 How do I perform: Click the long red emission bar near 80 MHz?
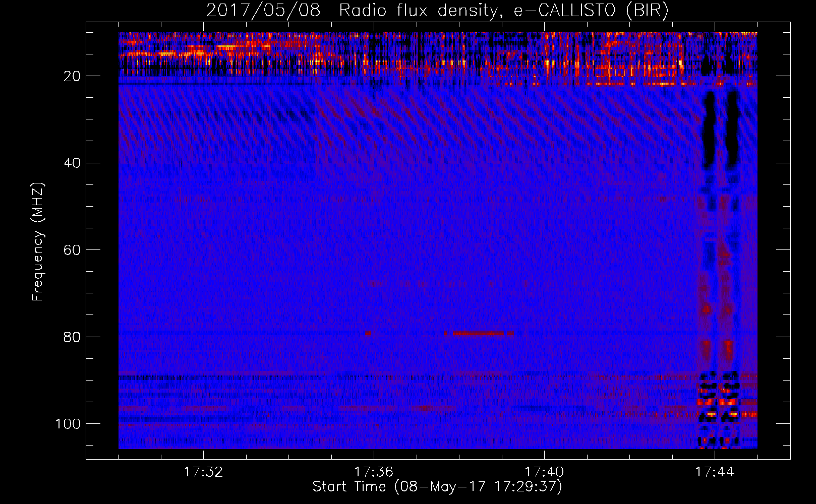(478, 333)
